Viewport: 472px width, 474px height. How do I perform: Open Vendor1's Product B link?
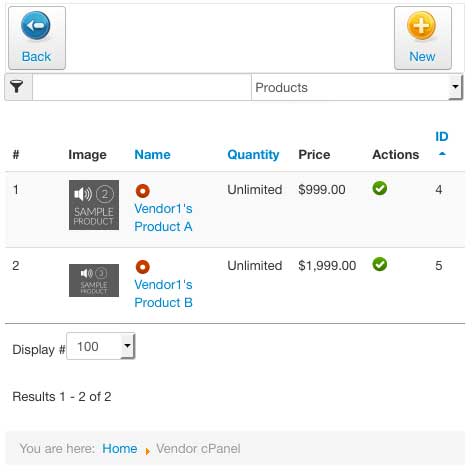pyautogui.click(x=163, y=294)
